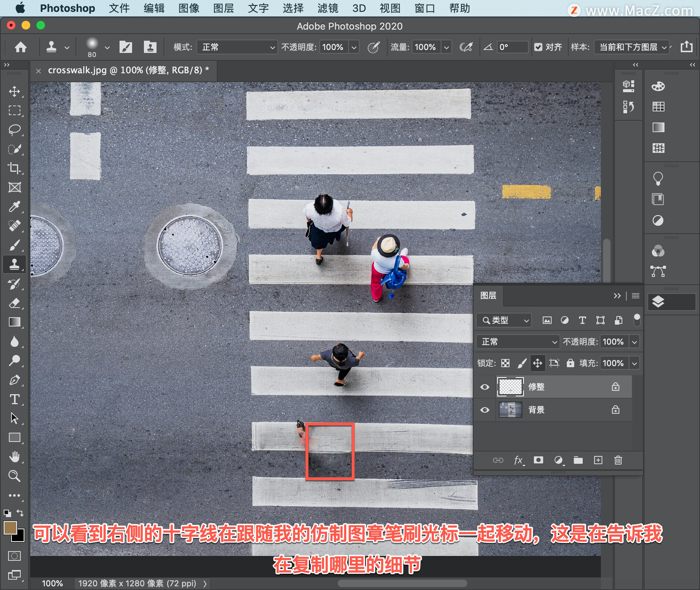Expand the layer 类型 filter dropdown
This screenshot has width=700, height=590.
[x=504, y=320]
